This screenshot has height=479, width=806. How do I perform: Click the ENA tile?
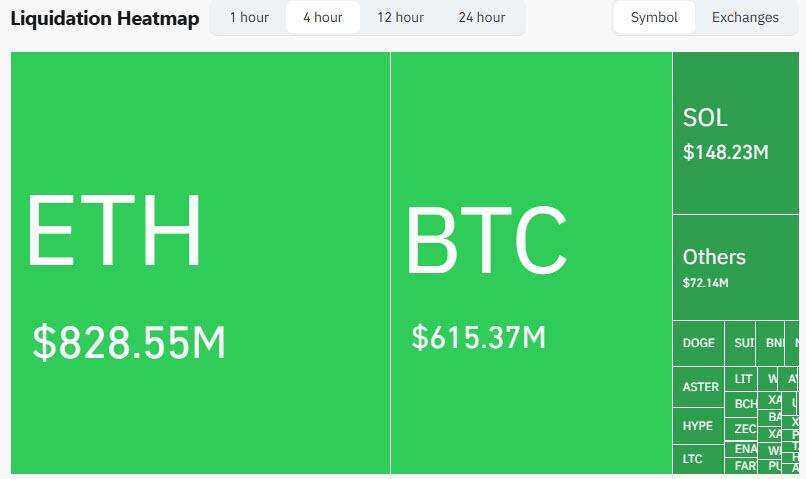coord(745,449)
